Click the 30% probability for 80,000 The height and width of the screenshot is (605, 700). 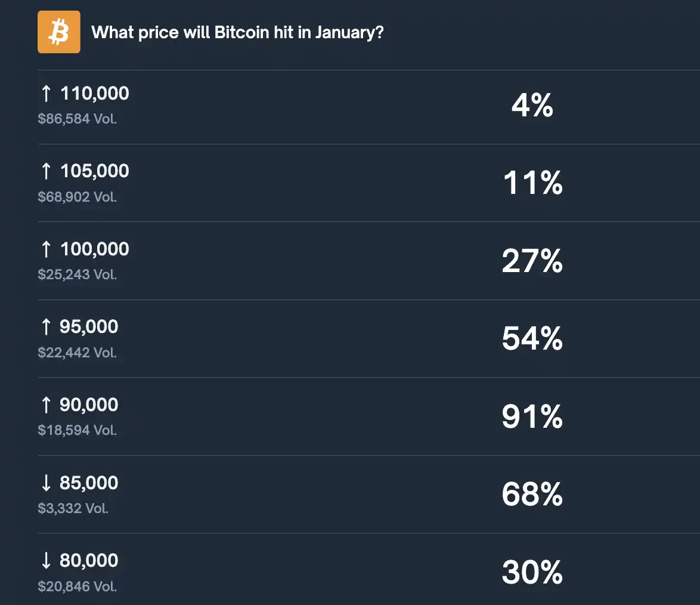(x=531, y=573)
